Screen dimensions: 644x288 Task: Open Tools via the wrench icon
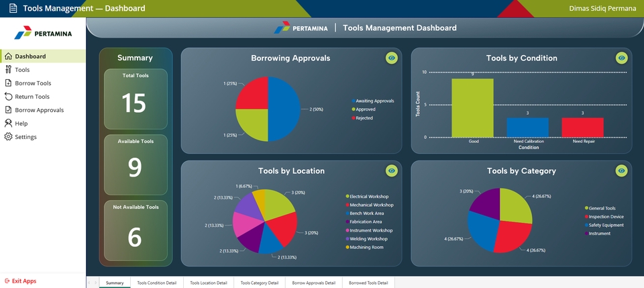click(8, 70)
